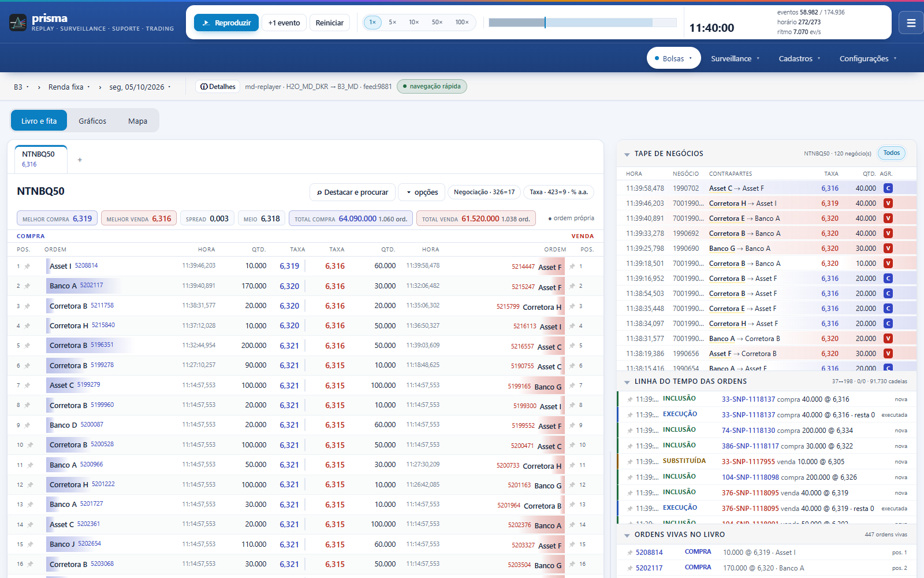Click the Reiniciar button
The height and width of the screenshot is (578, 924).
(330, 23)
